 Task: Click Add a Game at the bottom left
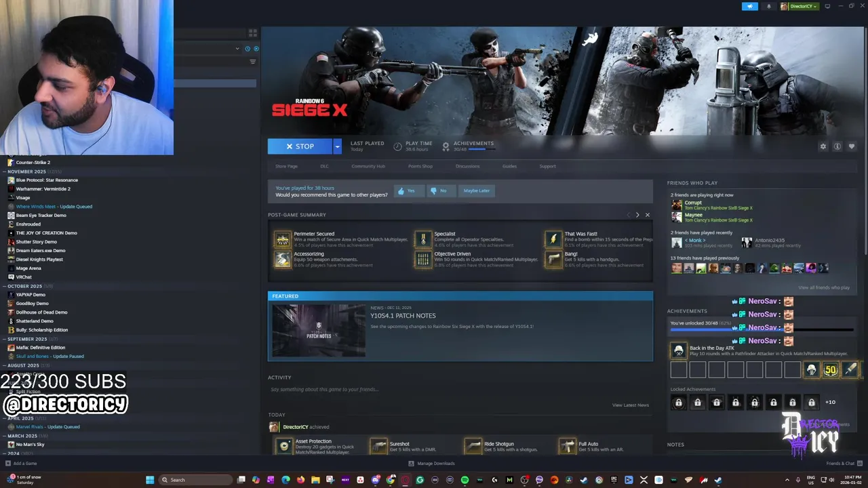tap(21, 464)
